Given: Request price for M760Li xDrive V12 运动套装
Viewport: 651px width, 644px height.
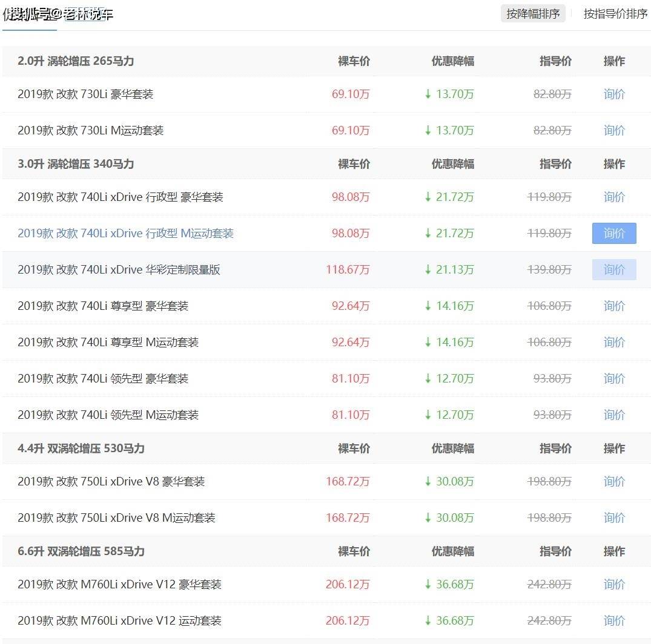Looking at the screenshot, I should [614, 621].
